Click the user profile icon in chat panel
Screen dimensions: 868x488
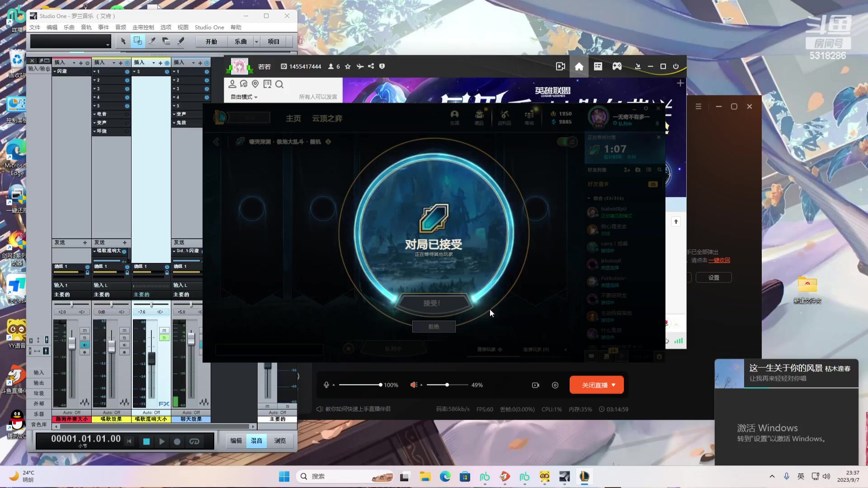[x=232, y=84]
